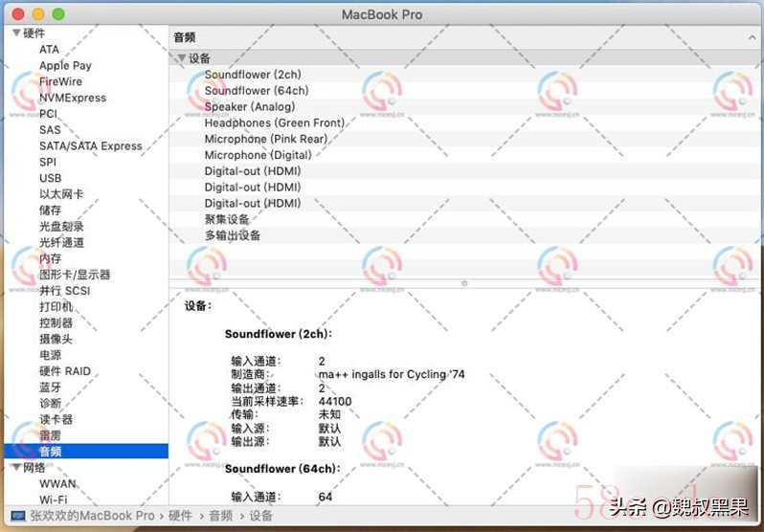Collapse the 硬件 sidebar section triangle
The height and width of the screenshot is (532, 764).
pyautogui.click(x=16, y=33)
